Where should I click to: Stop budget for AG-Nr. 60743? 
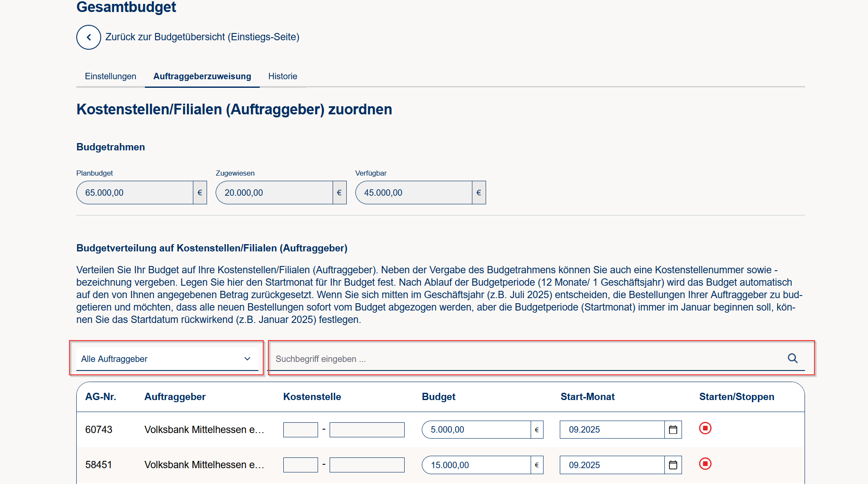pyautogui.click(x=705, y=428)
